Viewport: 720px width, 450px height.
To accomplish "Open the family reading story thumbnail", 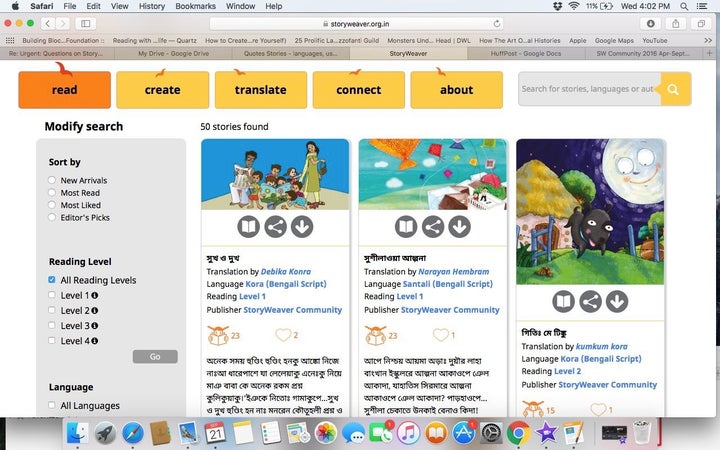I will click(275, 174).
